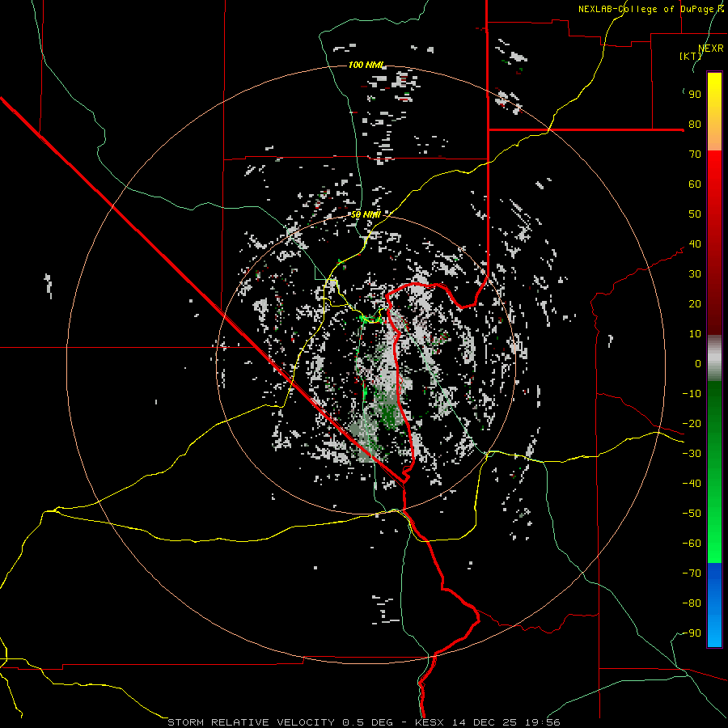Click the "-60" value on the velocity scale

[x=692, y=544]
